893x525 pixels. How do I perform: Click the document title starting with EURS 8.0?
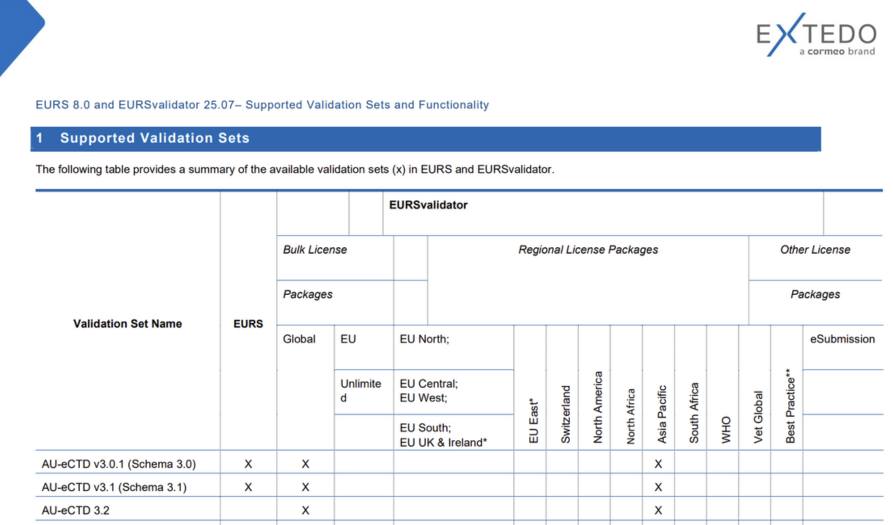262,104
